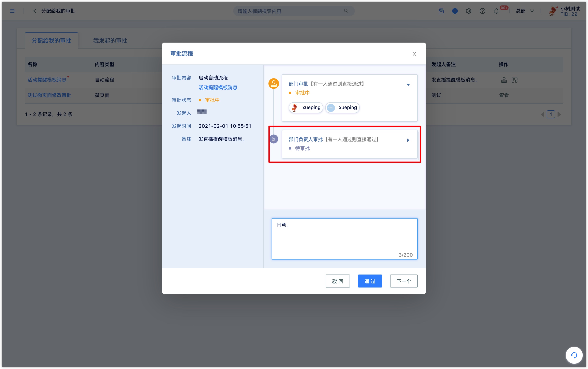
Task: Focus the title search input
Action: pyautogui.click(x=294, y=11)
